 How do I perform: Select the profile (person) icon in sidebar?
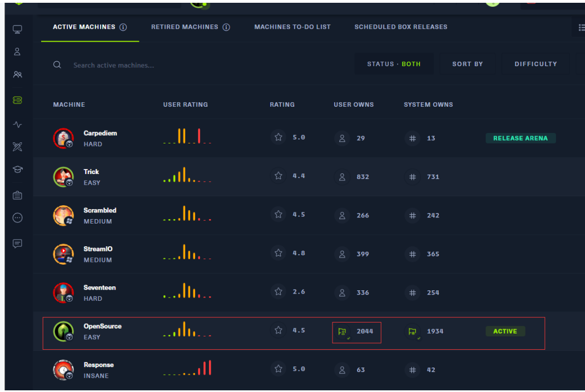click(17, 51)
